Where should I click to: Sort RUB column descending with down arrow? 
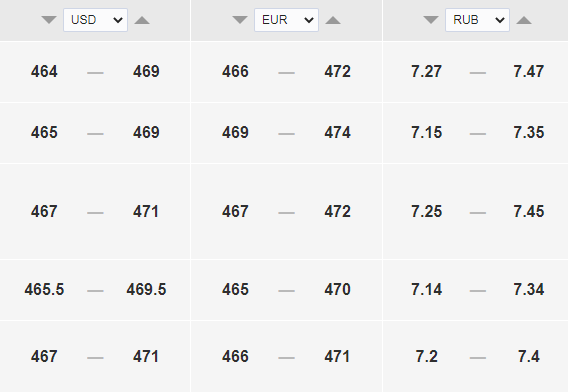coord(431,20)
